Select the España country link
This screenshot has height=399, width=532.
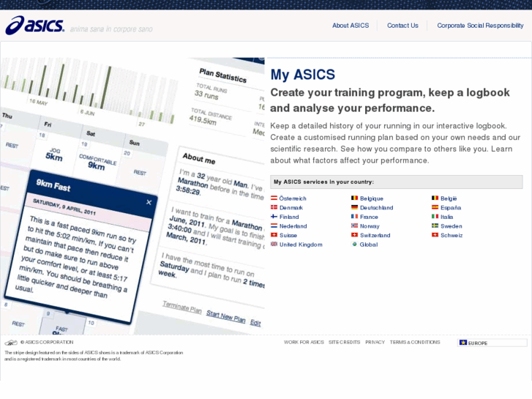[451, 207]
